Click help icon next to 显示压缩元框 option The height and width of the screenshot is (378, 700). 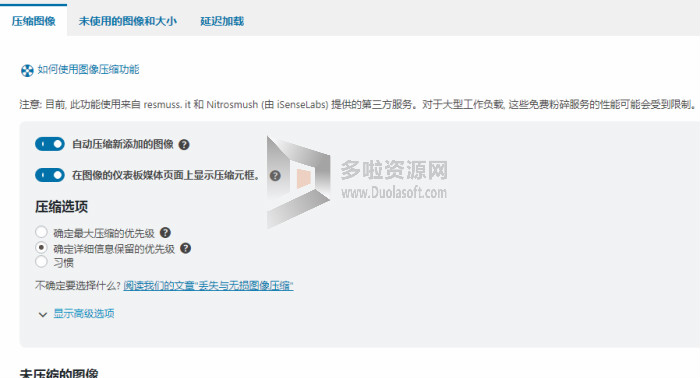[275, 176]
